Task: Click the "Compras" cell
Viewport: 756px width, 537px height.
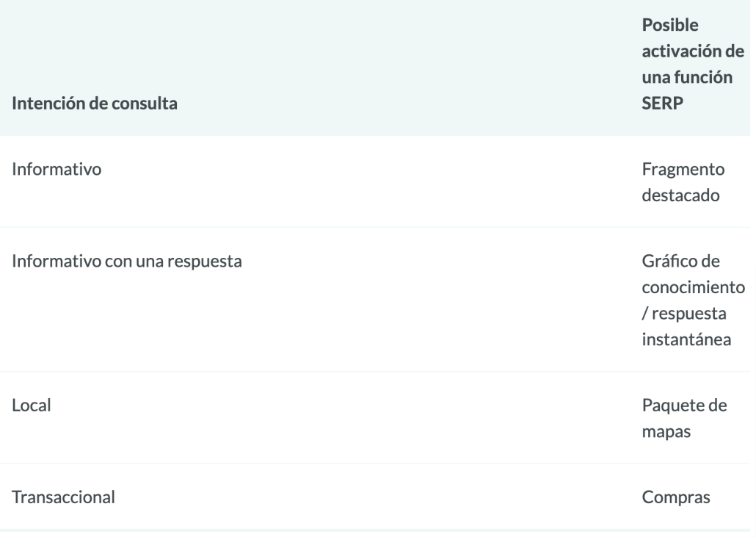Action: point(676,497)
